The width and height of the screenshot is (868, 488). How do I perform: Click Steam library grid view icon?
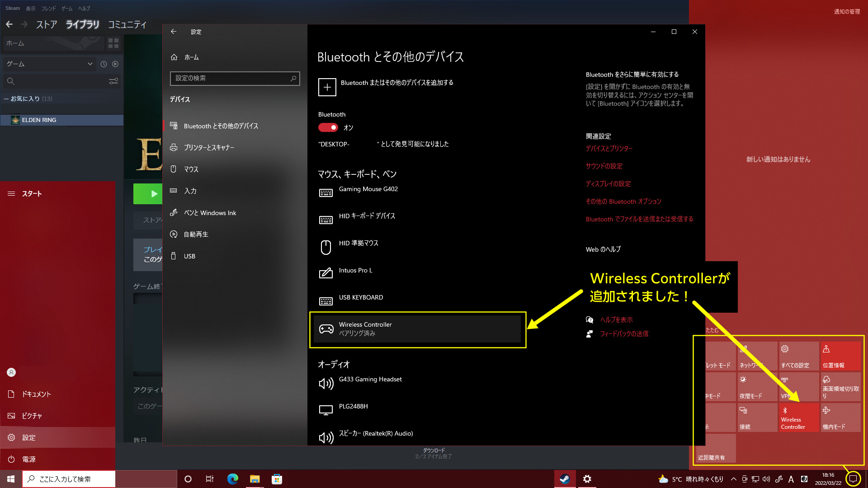113,43
